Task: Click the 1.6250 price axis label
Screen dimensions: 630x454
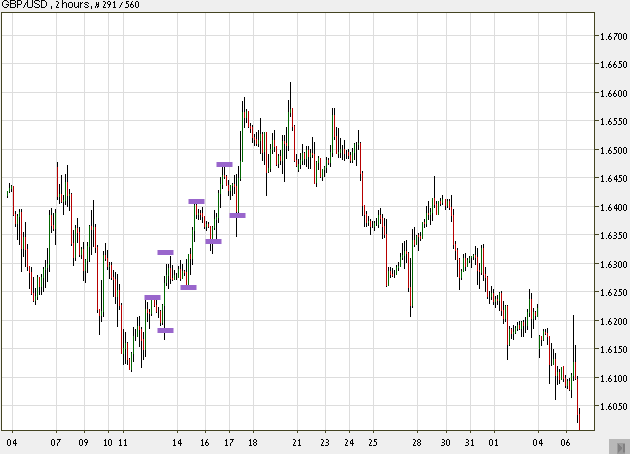Action: pos(614,292)
